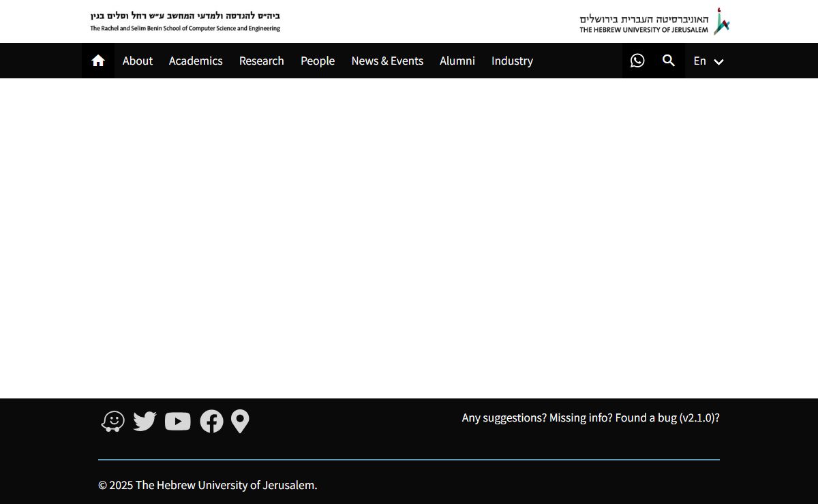Open the map location pin icon
The height and width of the screenshot is (504, 818).
click(240, 422)
